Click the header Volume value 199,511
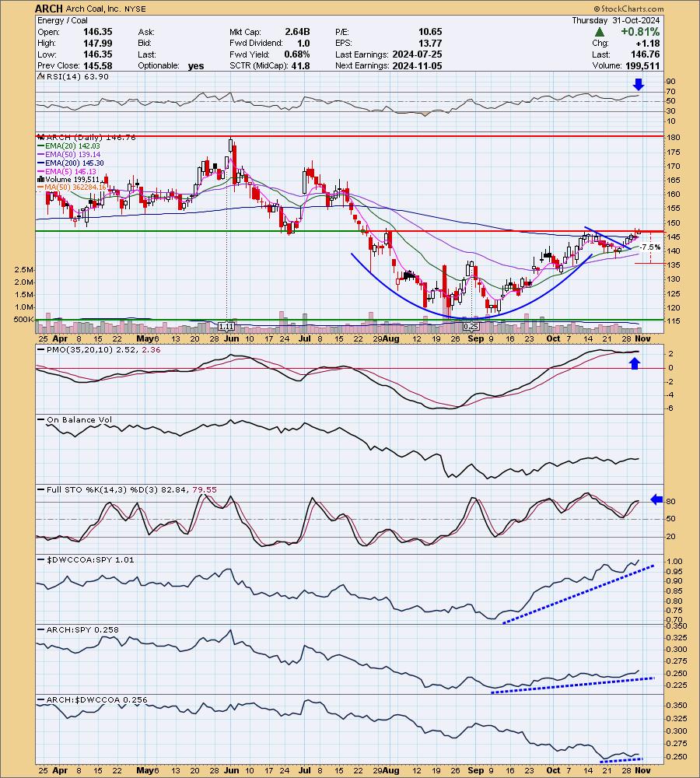The image size is (700, 778). (x=642, y=65)
